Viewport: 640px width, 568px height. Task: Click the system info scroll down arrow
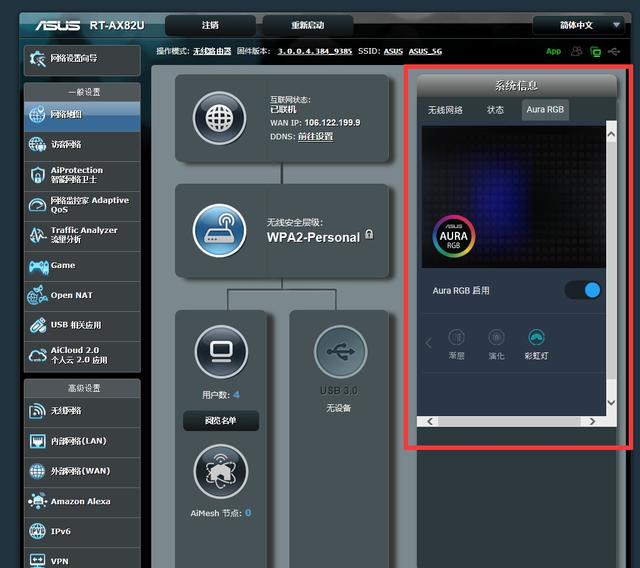[x=611, y=402]
